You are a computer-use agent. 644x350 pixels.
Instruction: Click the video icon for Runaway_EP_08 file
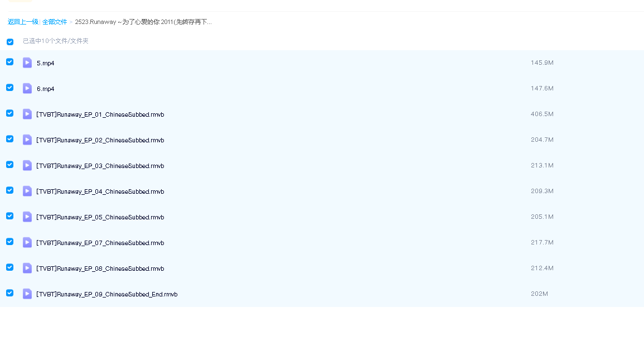coord(27,268)
